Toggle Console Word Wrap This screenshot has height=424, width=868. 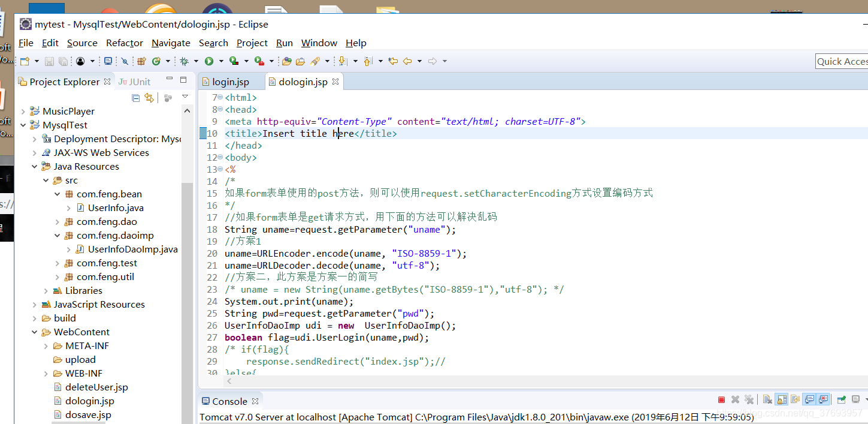tap(795, 399)
